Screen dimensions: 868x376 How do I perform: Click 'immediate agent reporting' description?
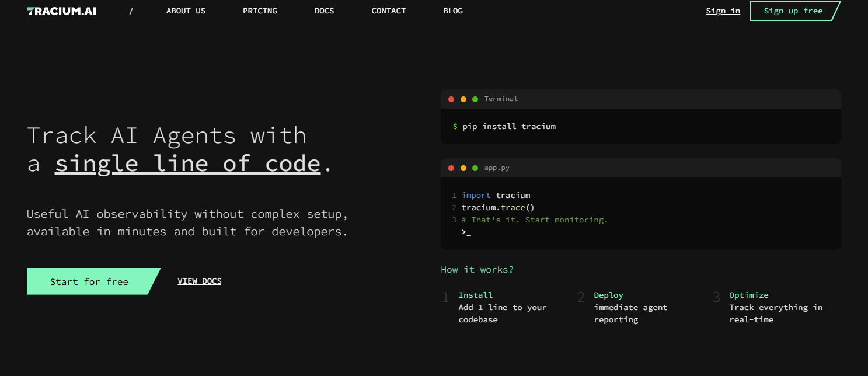[x=630, y=314]
